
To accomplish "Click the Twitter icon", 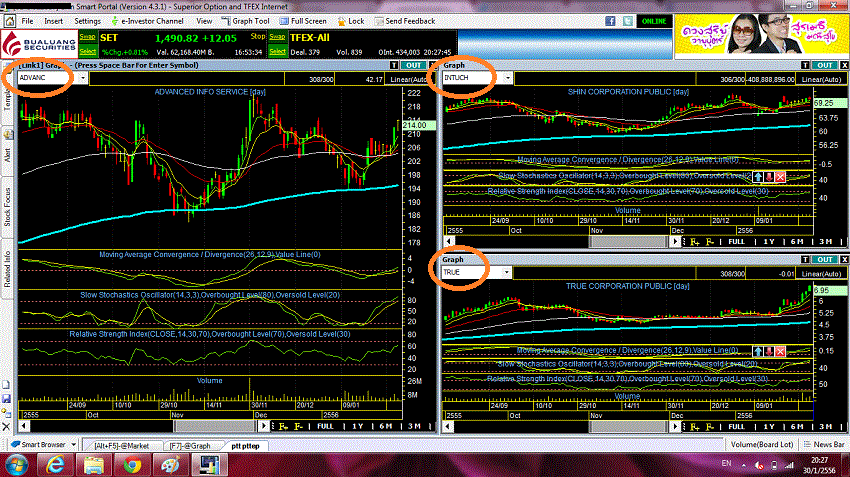I will click(x=628, y=21).
